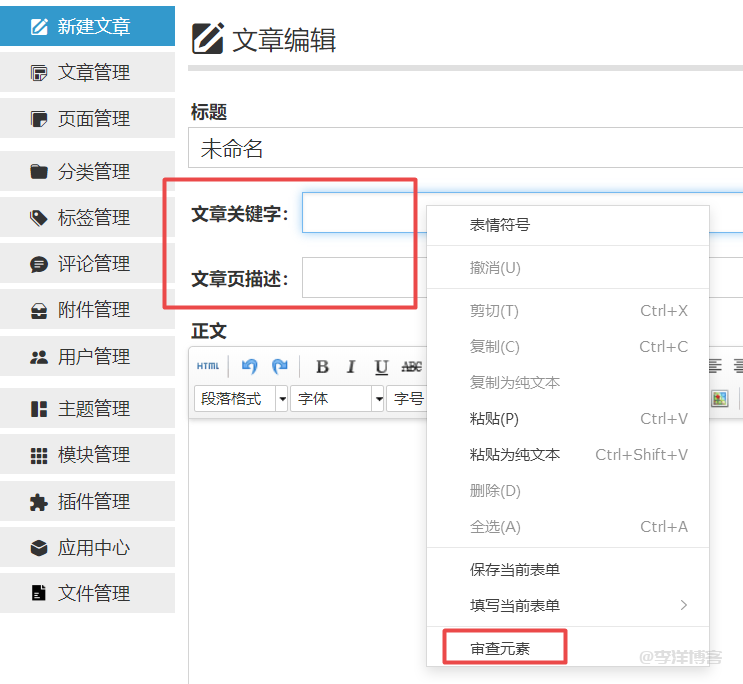Screen dimensions: 743x684
Task: Click the 应用中心 cube icon
Action: [x=39, y=548]
